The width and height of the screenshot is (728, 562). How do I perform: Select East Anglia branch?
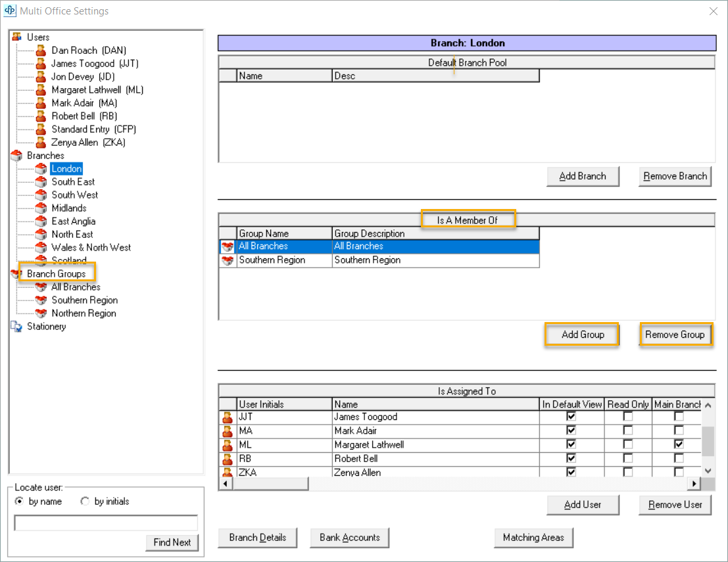pos(74,221)
